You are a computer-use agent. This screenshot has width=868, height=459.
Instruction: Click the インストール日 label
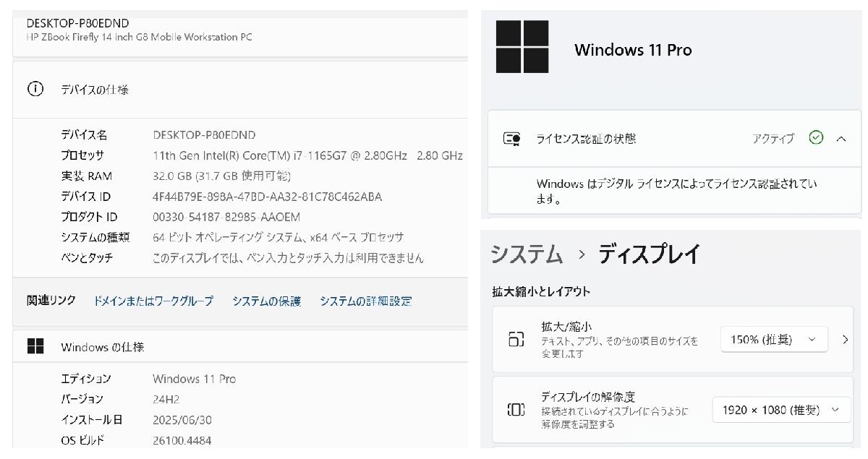click(x=92, y=420)
